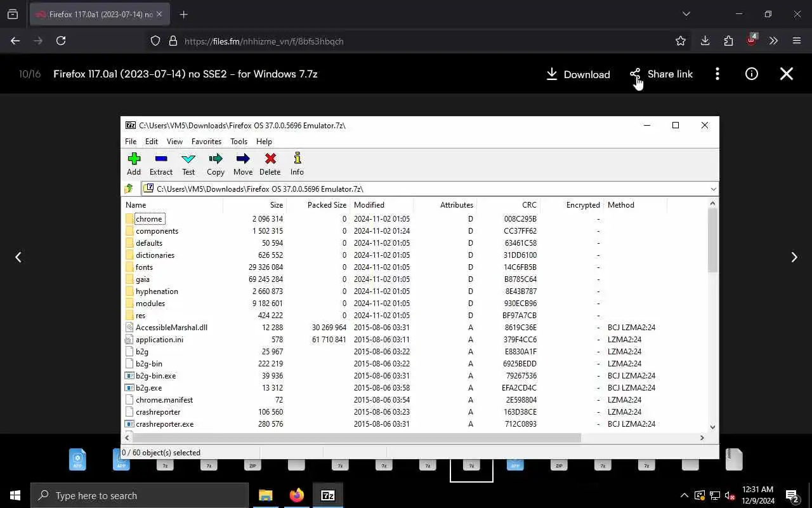Click the uBlock Origin extension icon
This screenshot has height=508, width=812.
752,40
